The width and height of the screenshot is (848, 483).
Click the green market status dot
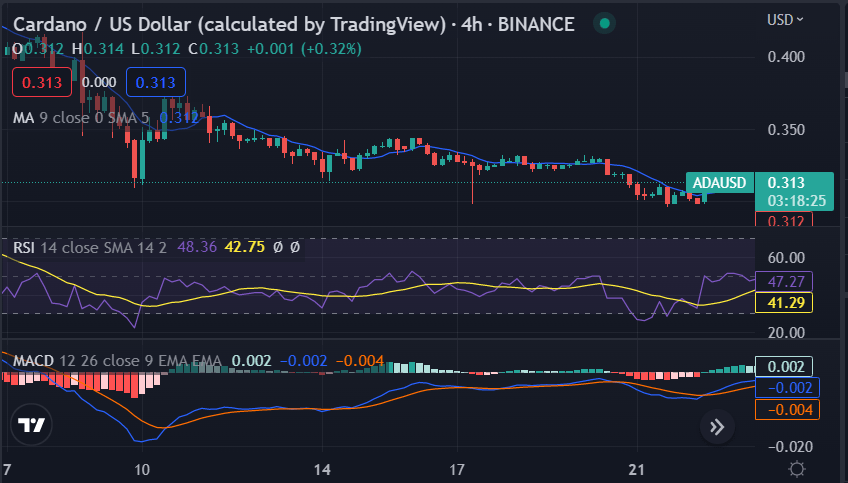pyautogui.click(x=605, y=23)
